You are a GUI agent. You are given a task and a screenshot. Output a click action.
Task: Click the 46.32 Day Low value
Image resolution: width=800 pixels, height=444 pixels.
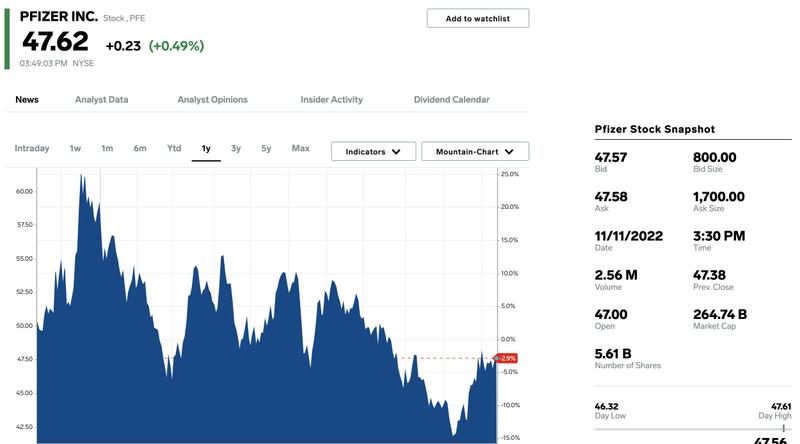(x=606, y=406)
